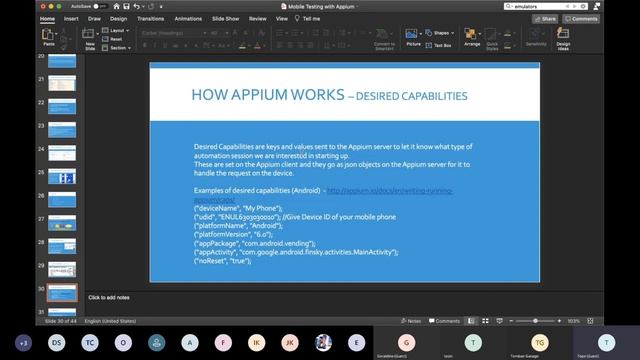The height and width of the screenshot is (360, 640).
Task: Switch to Normal view in status bar
Action: tap(471, 321)
